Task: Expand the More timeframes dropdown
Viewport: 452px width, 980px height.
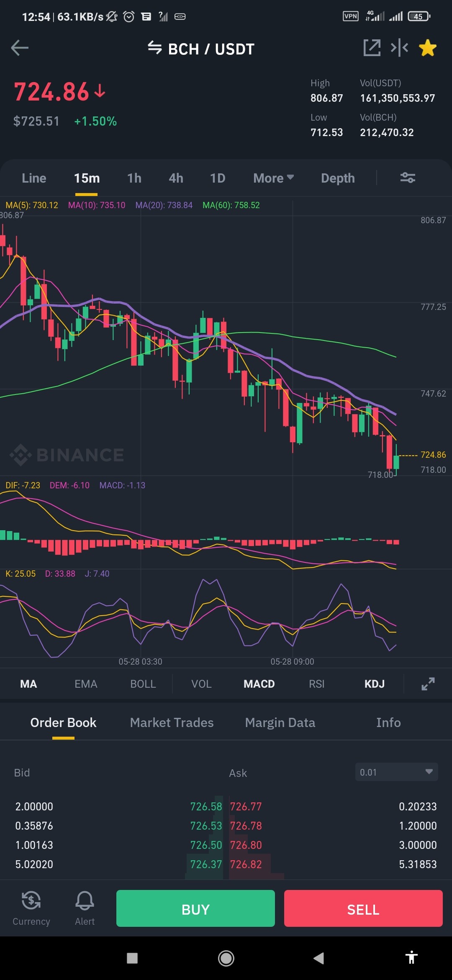Action: pyautogui.click(x=273, y=178)
